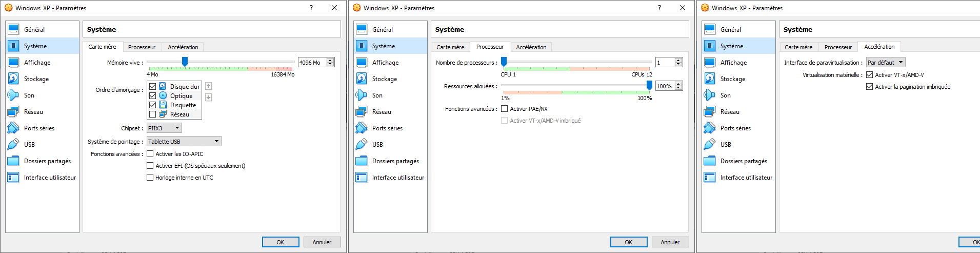Click the move-down arrow beside the boot order list
Viewport: 980px width, 253px height.
(208, 97)
